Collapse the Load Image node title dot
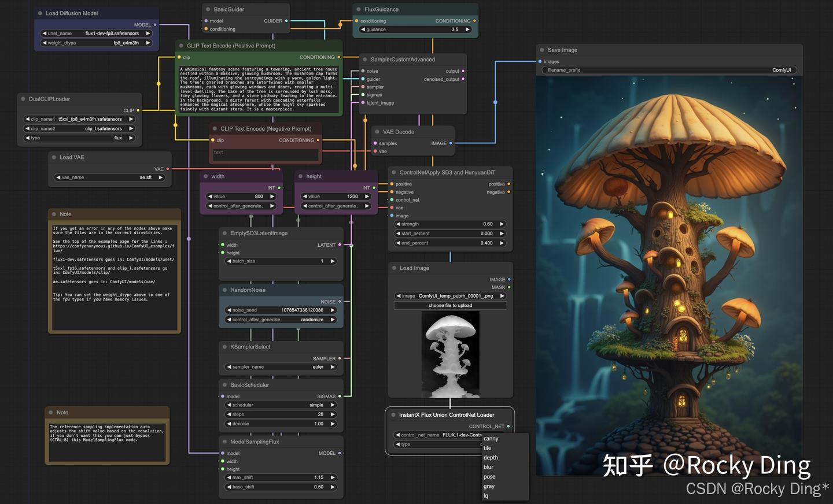Screen dimensions: 833x504 click(393, 268)
